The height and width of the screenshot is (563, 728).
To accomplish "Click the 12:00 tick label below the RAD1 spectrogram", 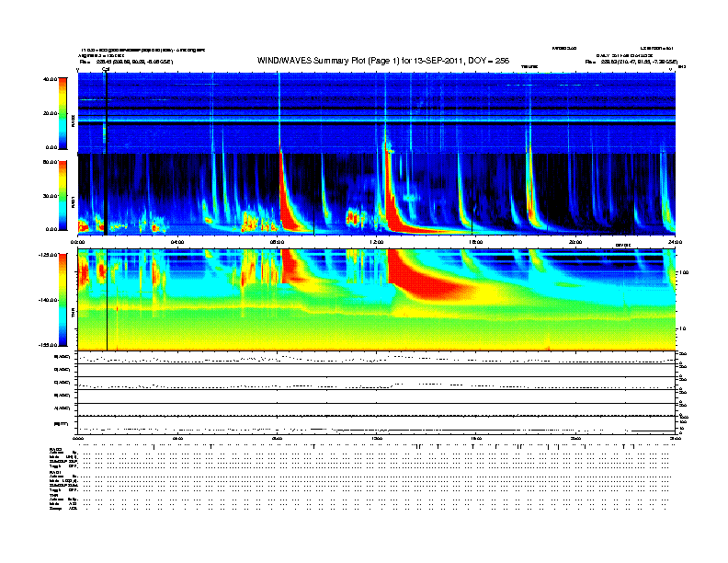I will (377, 242).
